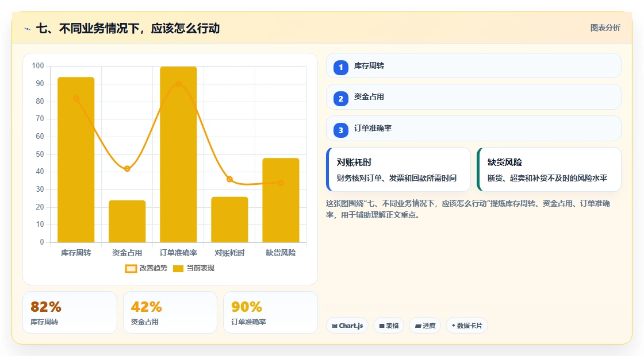Screen dimensions: 644x356
Task: Click the 库存周转 bar in the chart
Action: [76, 160]
